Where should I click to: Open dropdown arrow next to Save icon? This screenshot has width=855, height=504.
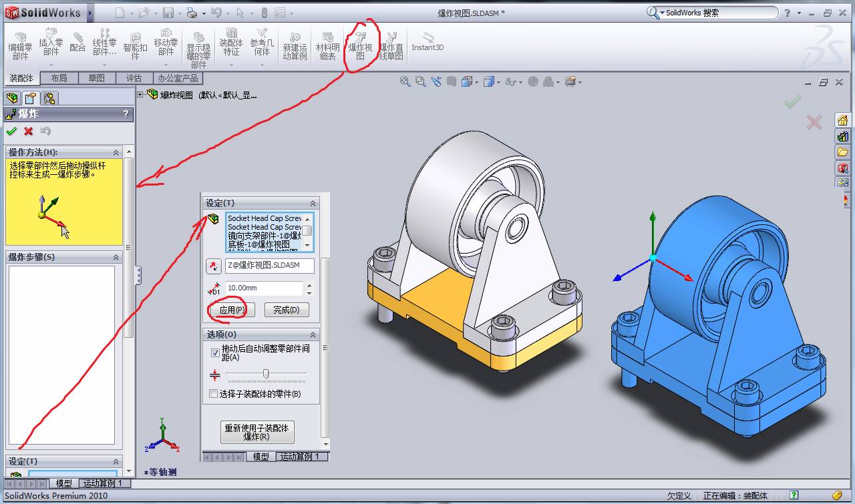(179, 13)
